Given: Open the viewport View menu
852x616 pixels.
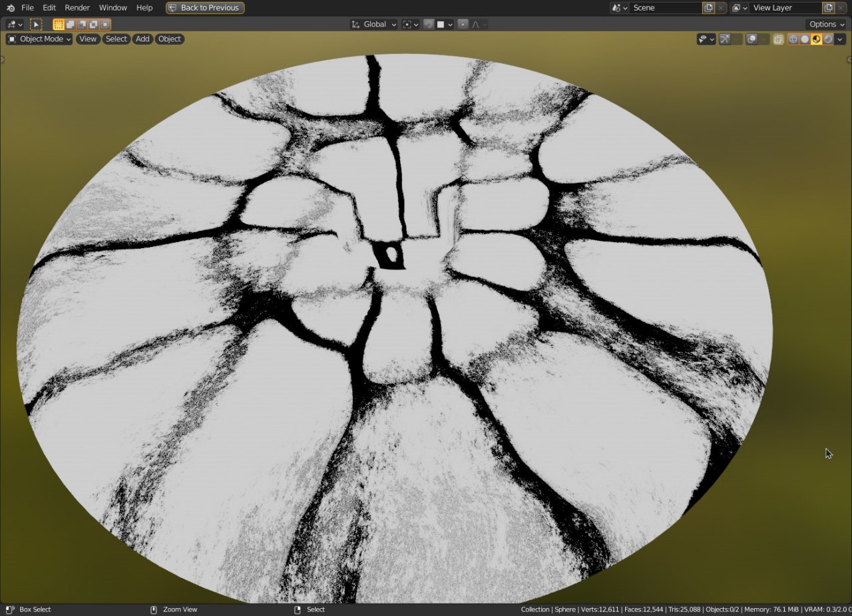Looking at the screenshot, I should tap(88, 39).
